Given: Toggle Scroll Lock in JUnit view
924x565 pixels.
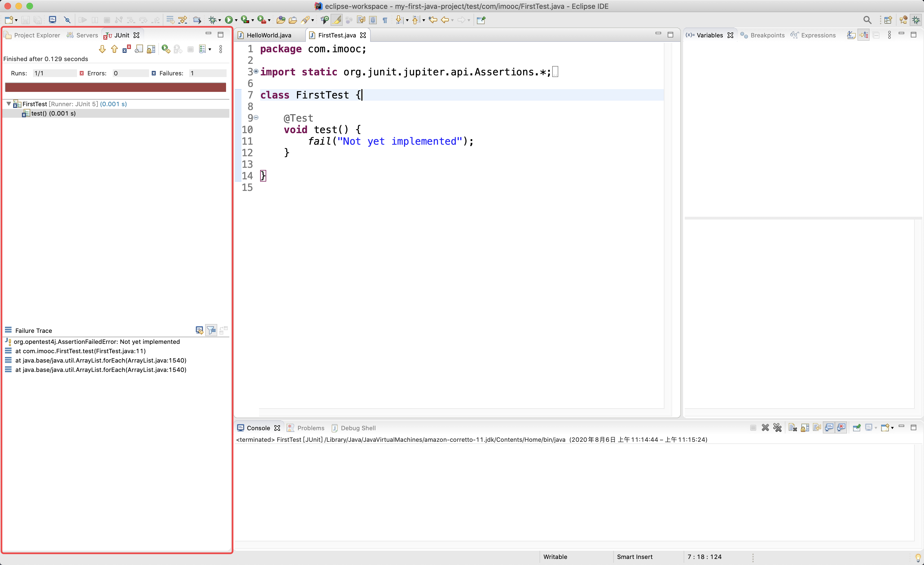Looking at the screenshot, I should tap(151, 49).
